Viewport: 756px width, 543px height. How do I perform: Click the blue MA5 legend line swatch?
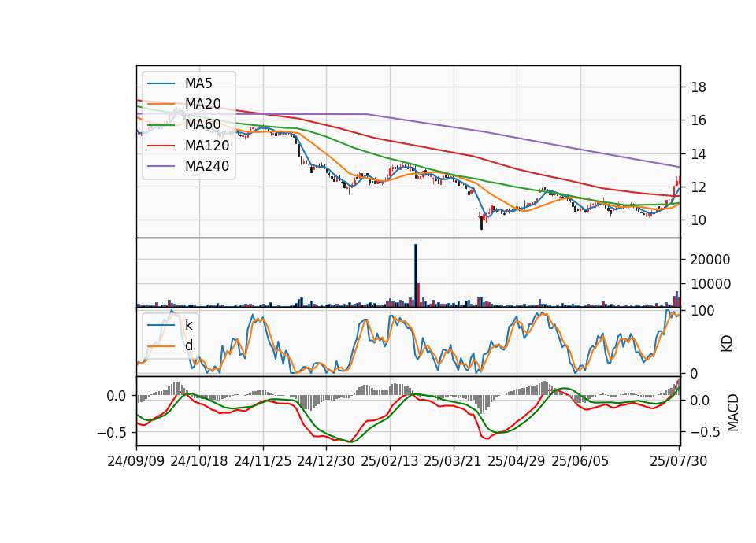[x=161, y=84]
